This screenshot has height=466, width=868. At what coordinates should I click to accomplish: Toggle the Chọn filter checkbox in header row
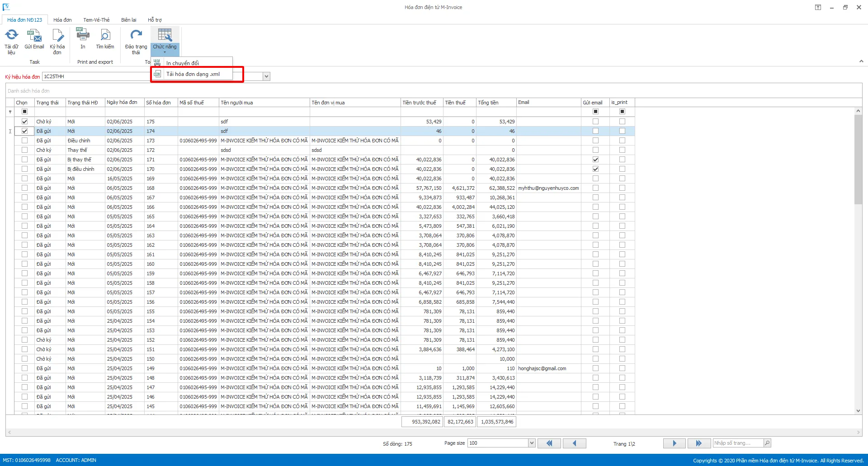25,112
